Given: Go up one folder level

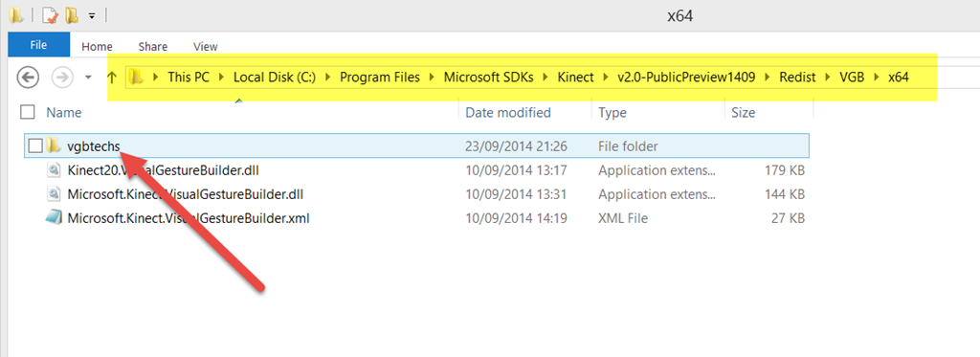Looking at the screenshot, I should [112, 78].
